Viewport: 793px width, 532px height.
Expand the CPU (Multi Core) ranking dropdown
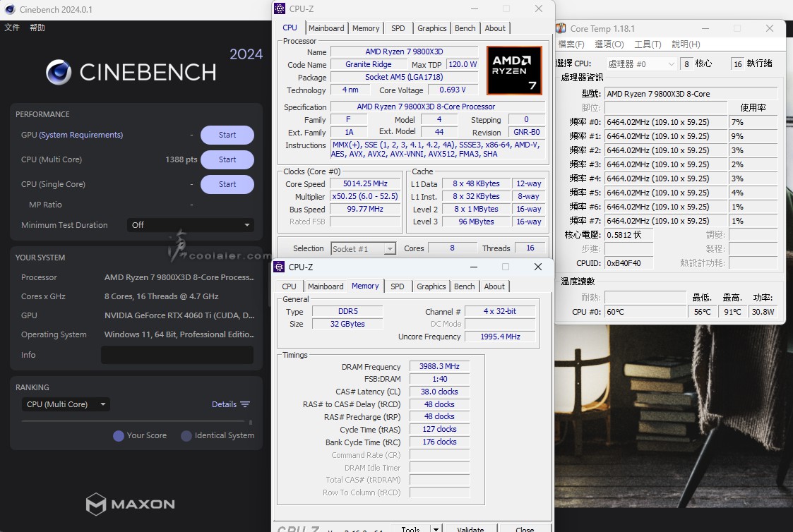(66, 404)
